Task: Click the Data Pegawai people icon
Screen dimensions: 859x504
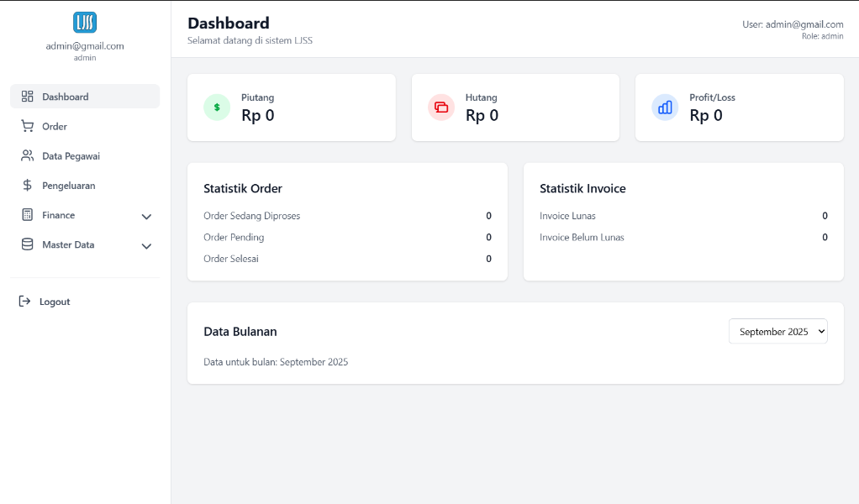Action: [27, 155]
